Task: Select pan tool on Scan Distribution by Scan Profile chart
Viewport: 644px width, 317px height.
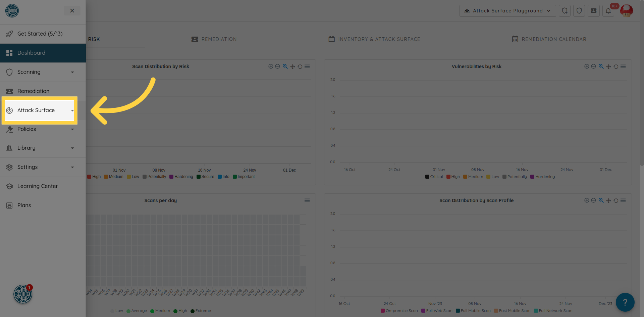Action: (x=608, y=200)
